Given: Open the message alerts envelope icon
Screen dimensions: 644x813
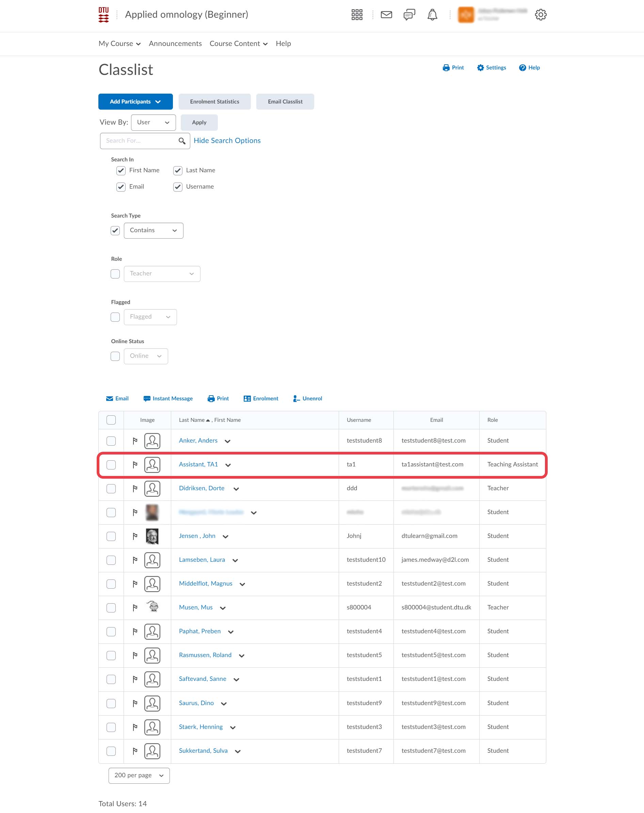Looking at the screenshot, I should [x=386, y=15].
